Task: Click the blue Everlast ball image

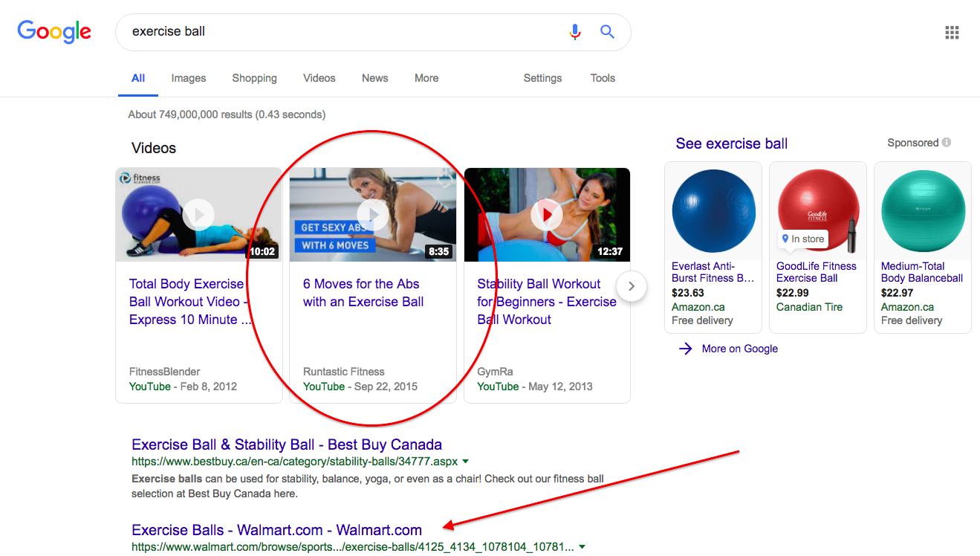Action: click(713, 210)
